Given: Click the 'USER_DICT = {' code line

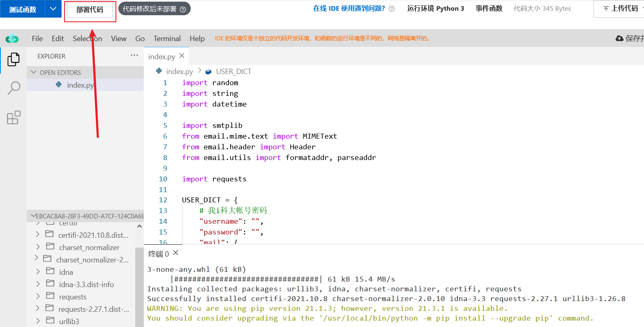Looking at the screenshot, I should [x=210, y=200].
